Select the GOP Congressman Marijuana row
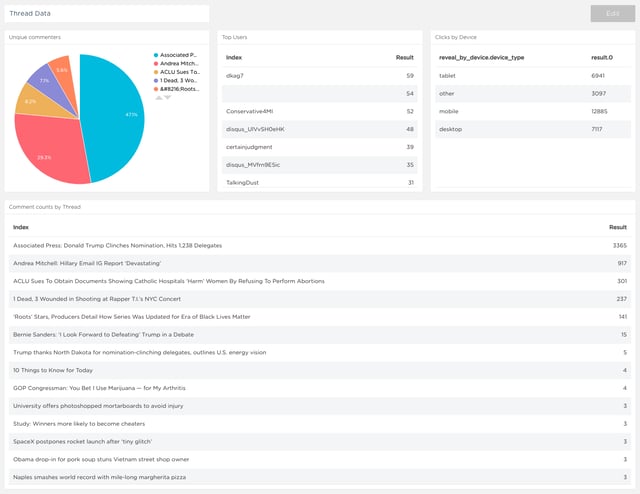Viewport: 640px width, 494px height. [x=320, y=388]
